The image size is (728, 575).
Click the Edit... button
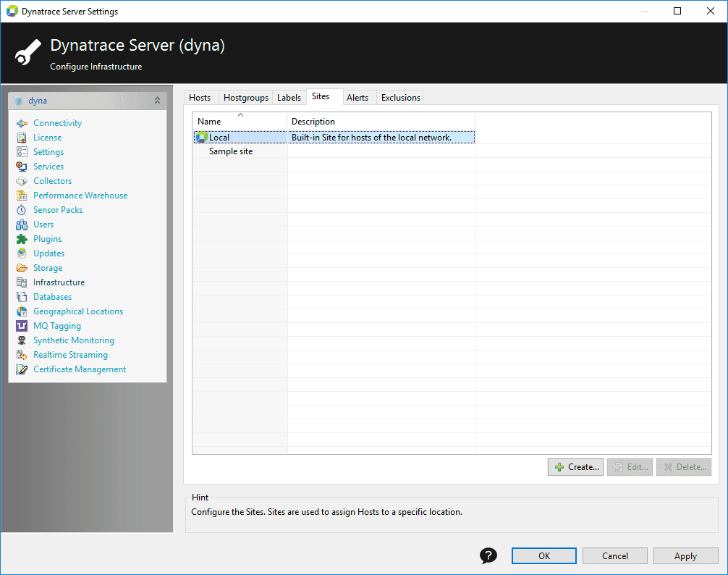[630, 467]
